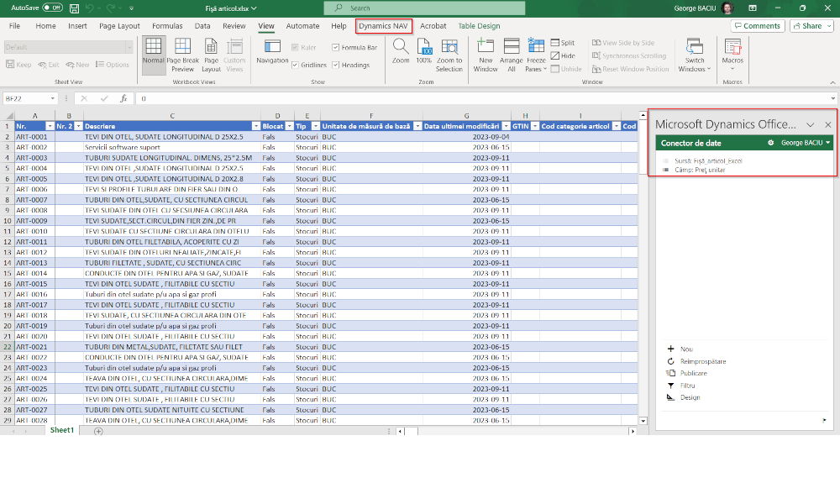Open Switch Windows menu
The height and width of the screenshot is (504, 840).
coord(695,55)
